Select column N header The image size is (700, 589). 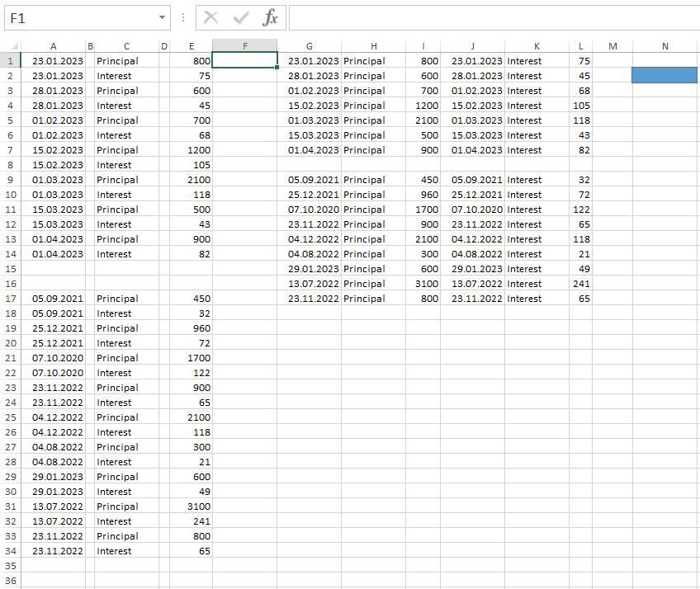click(665, 46)
